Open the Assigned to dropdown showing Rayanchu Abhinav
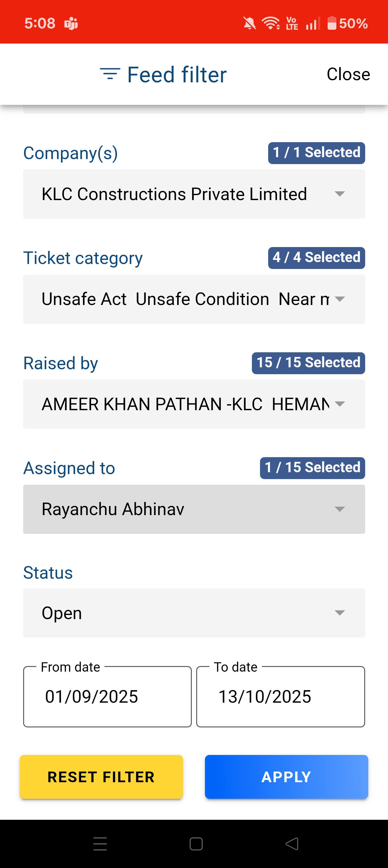 pos(194,509)
